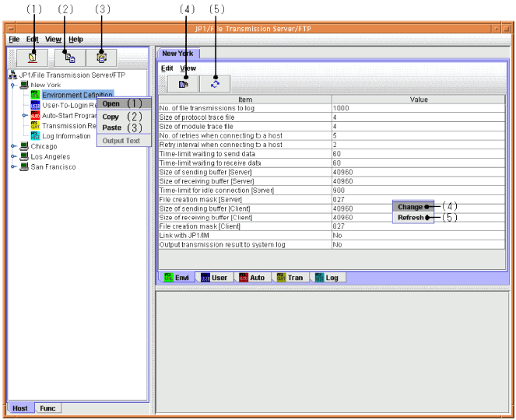Expand the Los Angeles host node
Viewport: 516px width, 420px height.
14,156
